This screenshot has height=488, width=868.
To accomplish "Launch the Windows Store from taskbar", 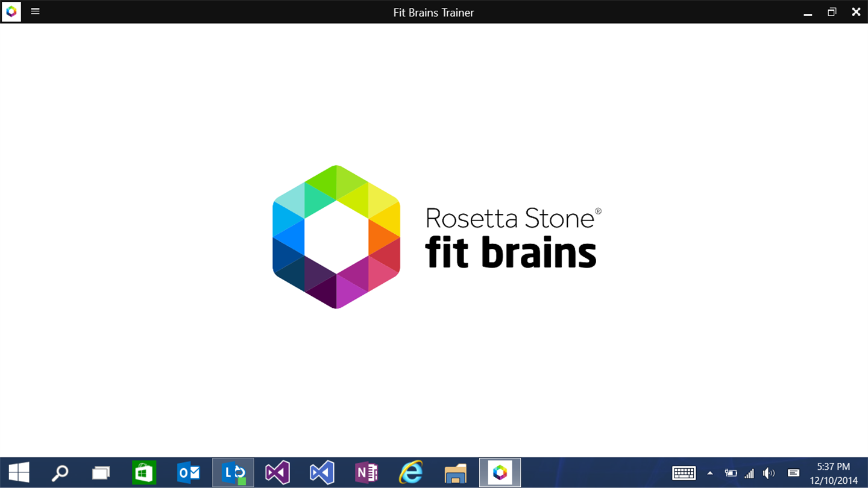I will click(x=144, y=473).
